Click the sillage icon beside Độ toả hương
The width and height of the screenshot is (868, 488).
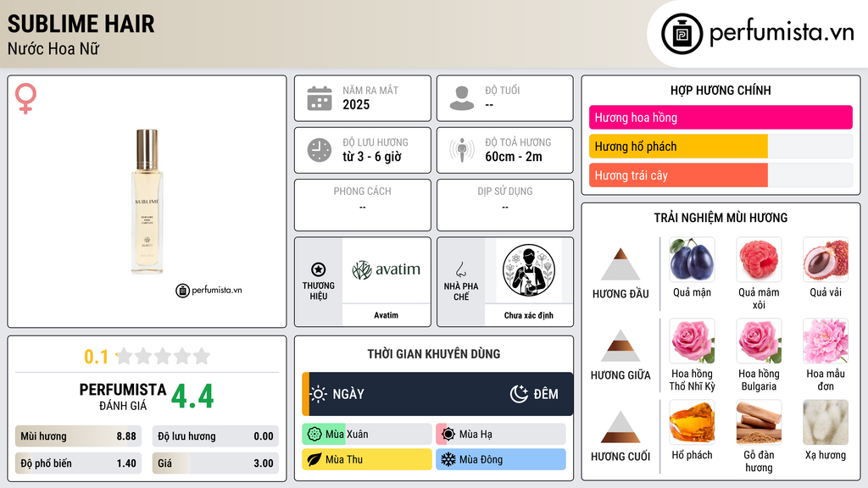462,150
